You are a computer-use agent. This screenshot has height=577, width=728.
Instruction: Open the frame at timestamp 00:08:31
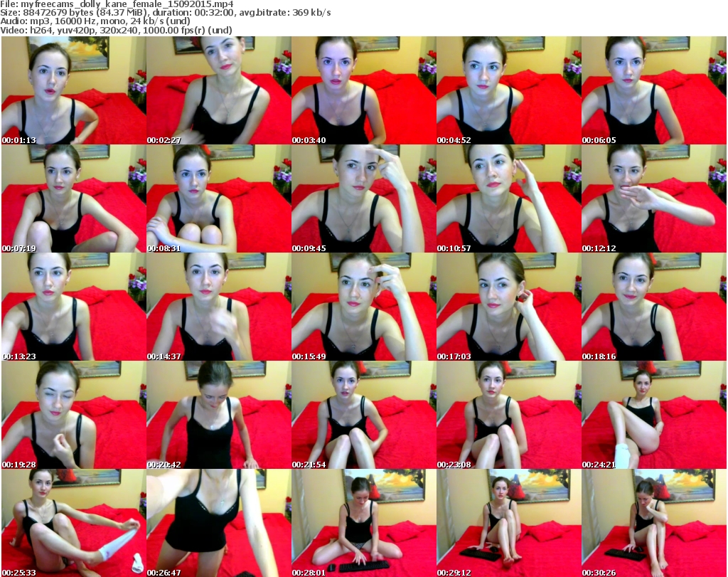pyautogui.click(x=219, y=198)
